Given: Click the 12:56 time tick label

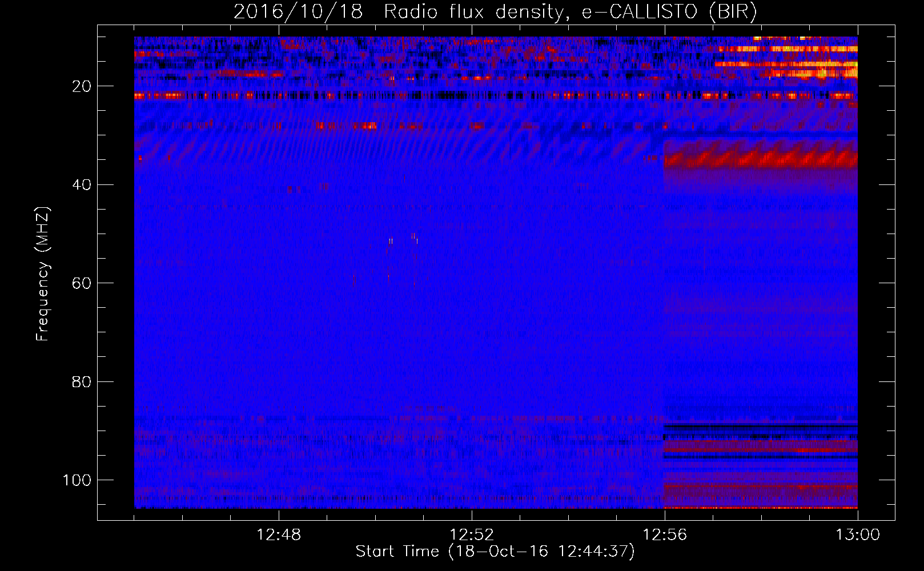Looking at the screenshot, I should tap(665, 535).
